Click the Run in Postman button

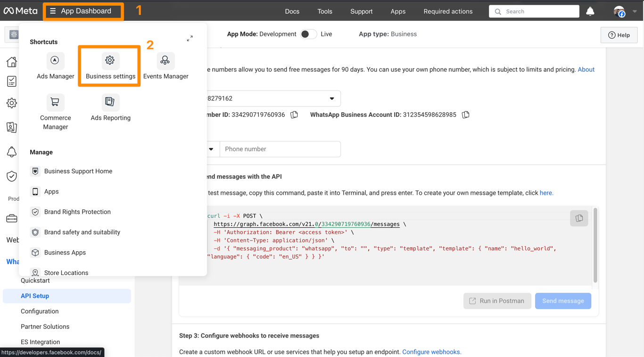pos(497,301)
